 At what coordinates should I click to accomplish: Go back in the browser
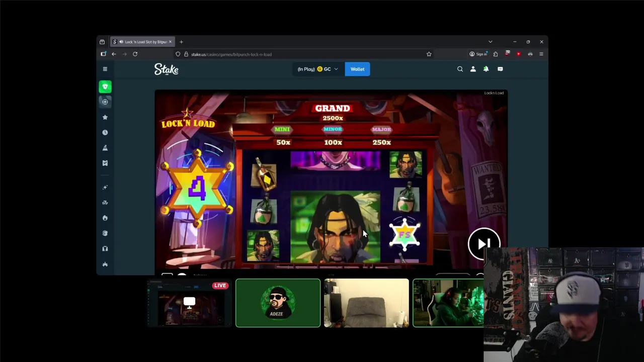114,54
